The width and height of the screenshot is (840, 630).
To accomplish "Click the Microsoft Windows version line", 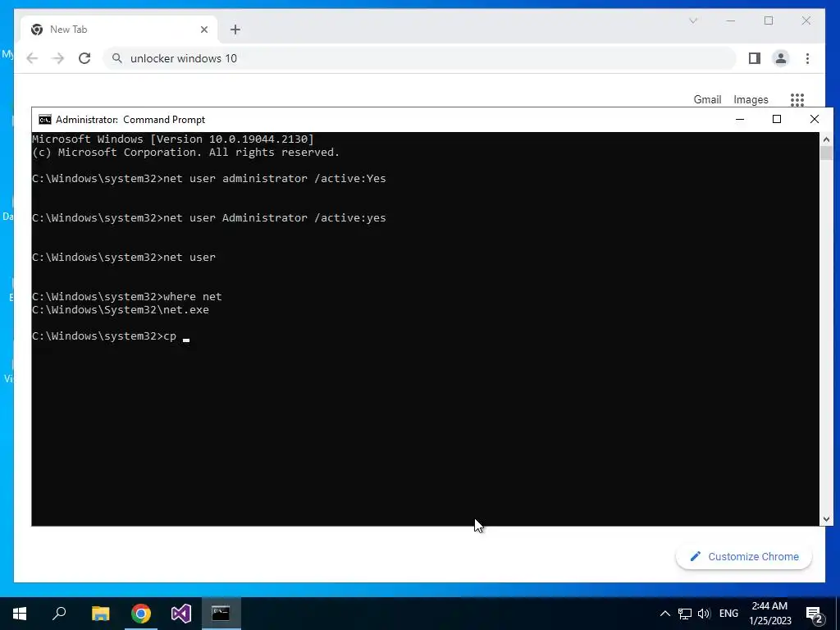I will [x=172, y=139].
